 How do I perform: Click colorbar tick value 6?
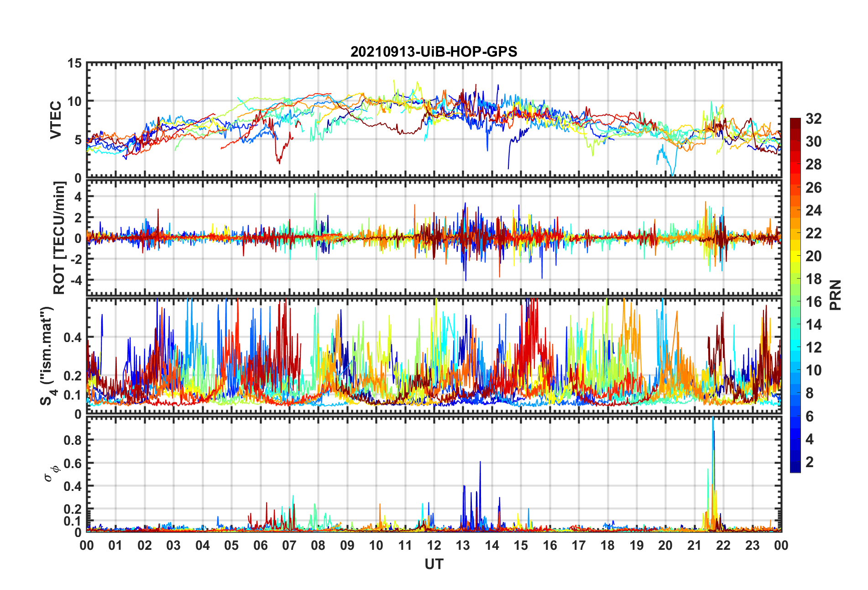tap(810, 416)
